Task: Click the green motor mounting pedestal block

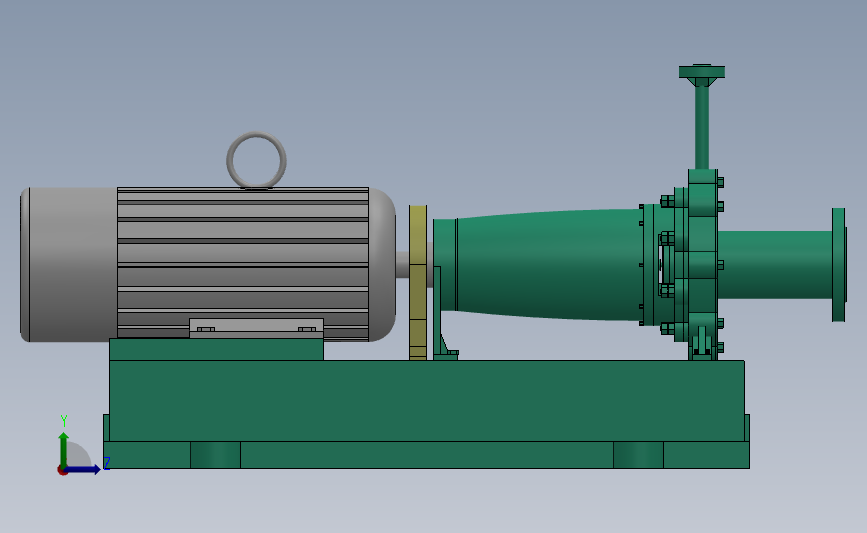Action: pos(216,349)
